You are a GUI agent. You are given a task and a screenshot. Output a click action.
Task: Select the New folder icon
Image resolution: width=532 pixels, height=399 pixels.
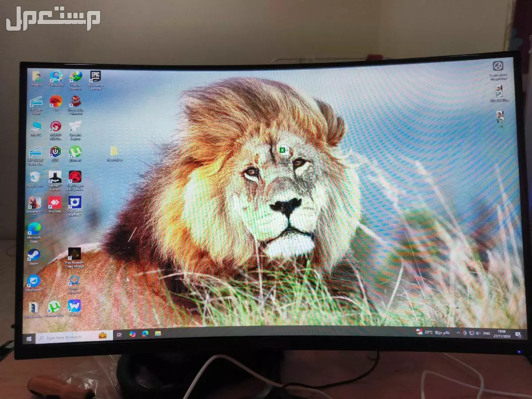click(x=114, y=153)
